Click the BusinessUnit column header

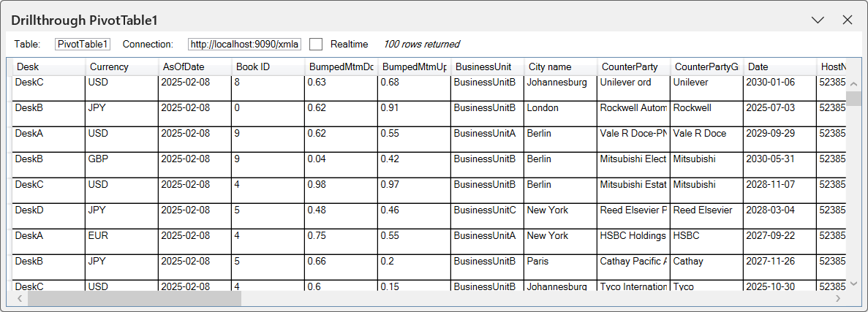(487, 66)
